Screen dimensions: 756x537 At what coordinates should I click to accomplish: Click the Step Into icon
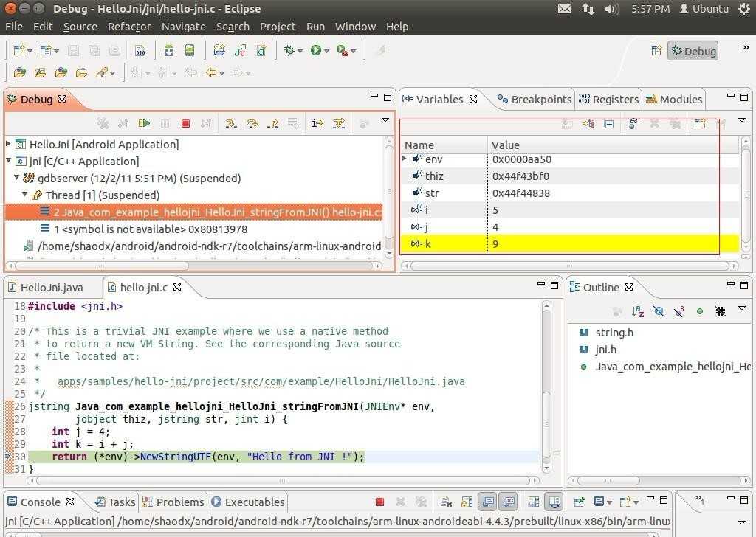[x=231, y=124]
